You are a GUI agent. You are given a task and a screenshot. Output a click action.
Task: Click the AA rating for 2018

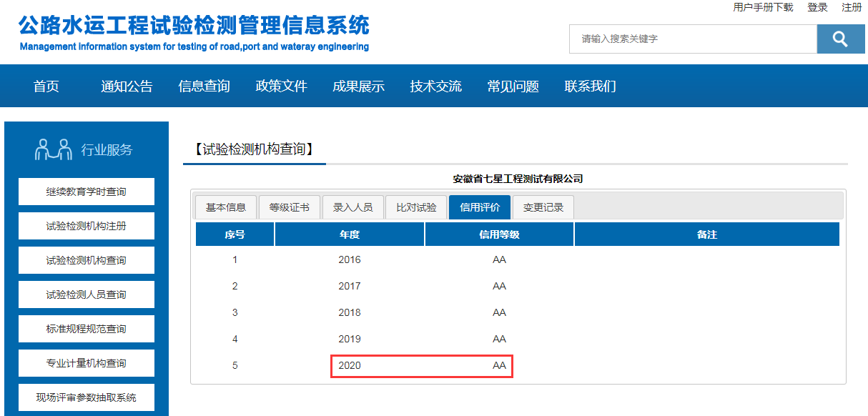click(499, 312)
